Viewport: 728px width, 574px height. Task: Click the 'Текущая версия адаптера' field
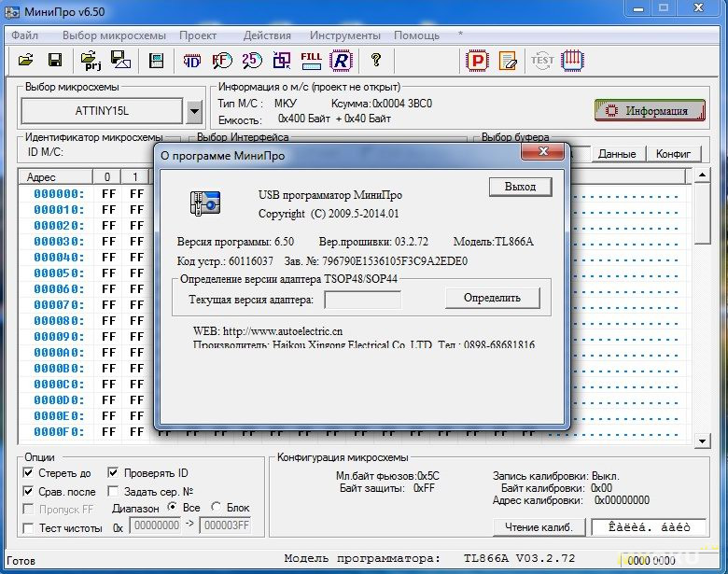[x=363, y=300]
